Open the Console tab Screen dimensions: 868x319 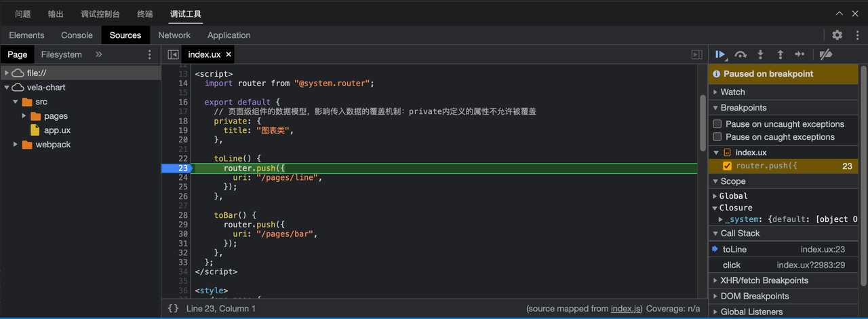point(77,35)
